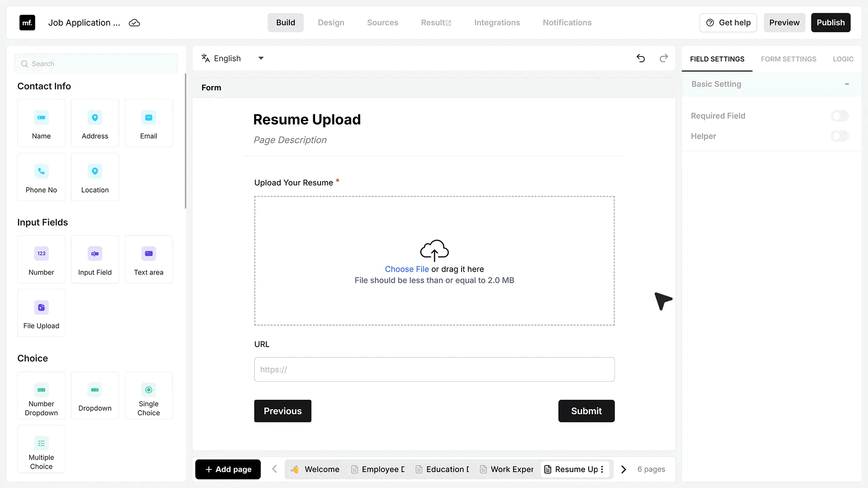Image resolution: width=868 pixels, height=488 pixels.
Task: Select the LOGIC tab
Action: (x=843, y=59)
